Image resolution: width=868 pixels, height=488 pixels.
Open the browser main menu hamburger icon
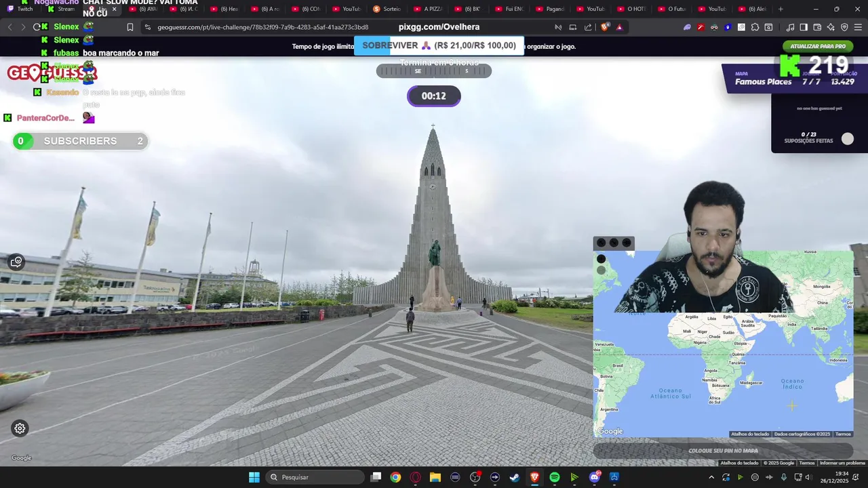coord(858,27)
